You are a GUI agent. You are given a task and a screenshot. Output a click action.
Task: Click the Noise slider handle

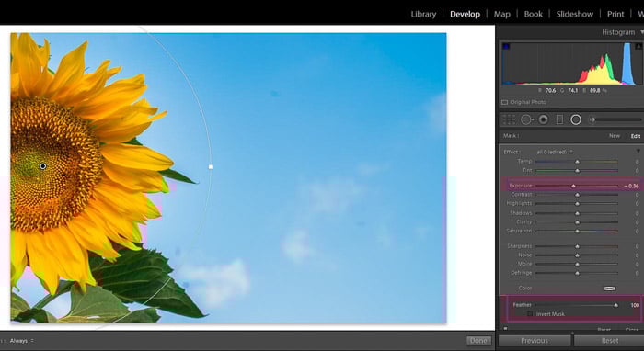(577, 255)
